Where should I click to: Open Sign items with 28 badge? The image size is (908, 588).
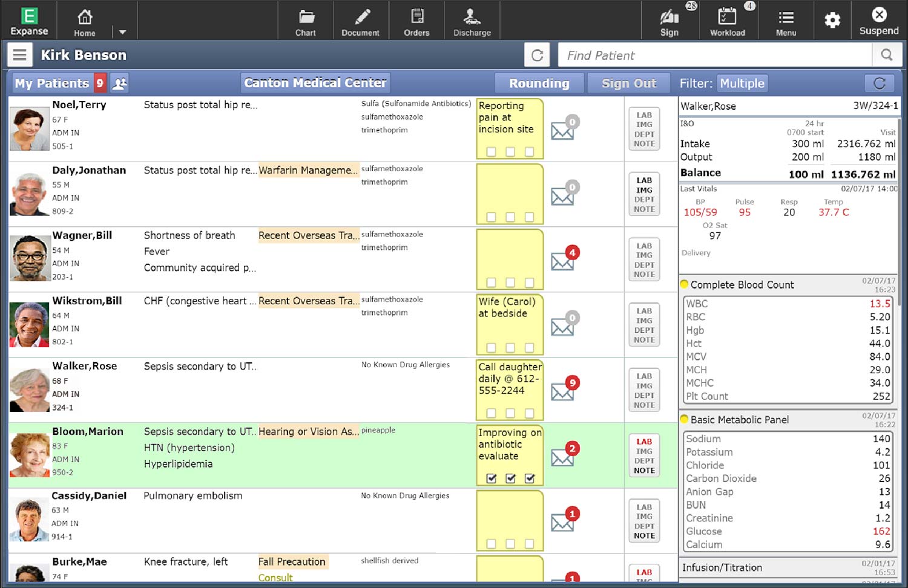(x=670, y=21)
